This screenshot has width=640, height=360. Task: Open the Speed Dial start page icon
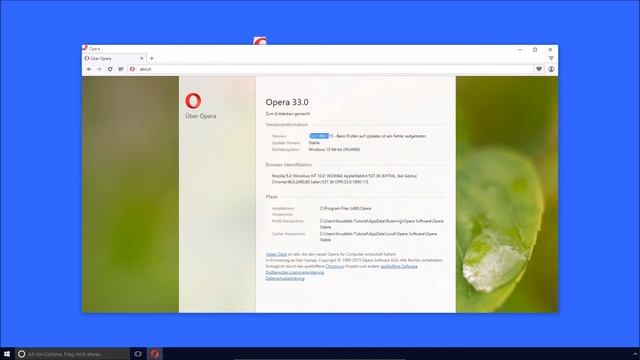tap(121, 69)
